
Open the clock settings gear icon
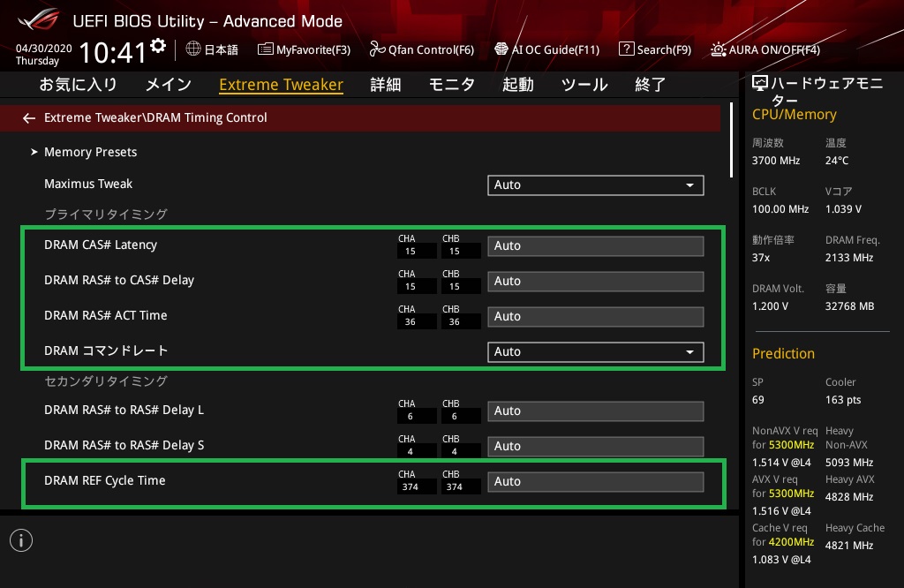[158, 46]
